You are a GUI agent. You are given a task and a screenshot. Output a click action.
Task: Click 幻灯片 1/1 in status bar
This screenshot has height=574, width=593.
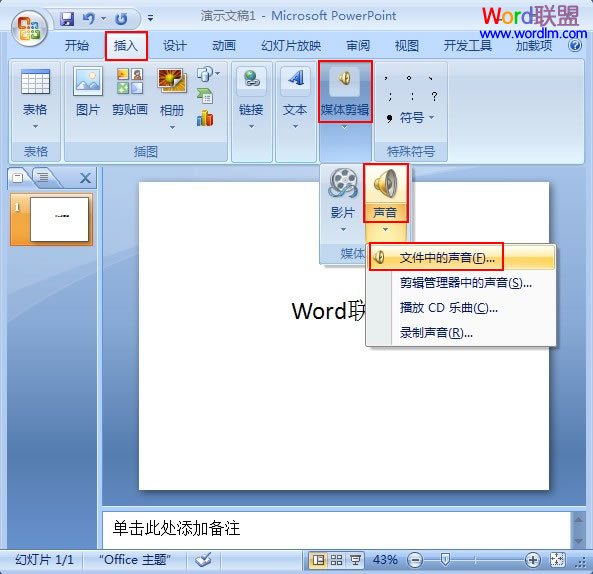pos(45,560)
